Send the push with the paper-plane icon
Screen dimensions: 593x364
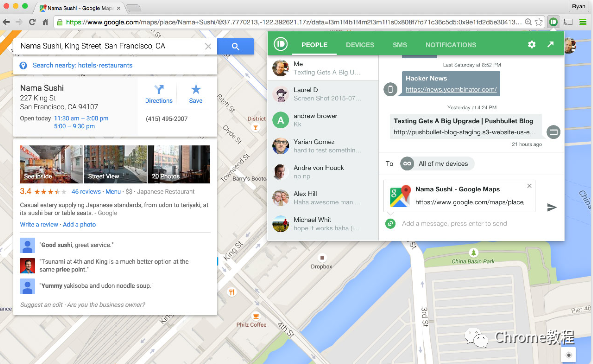tap(551, 207)
